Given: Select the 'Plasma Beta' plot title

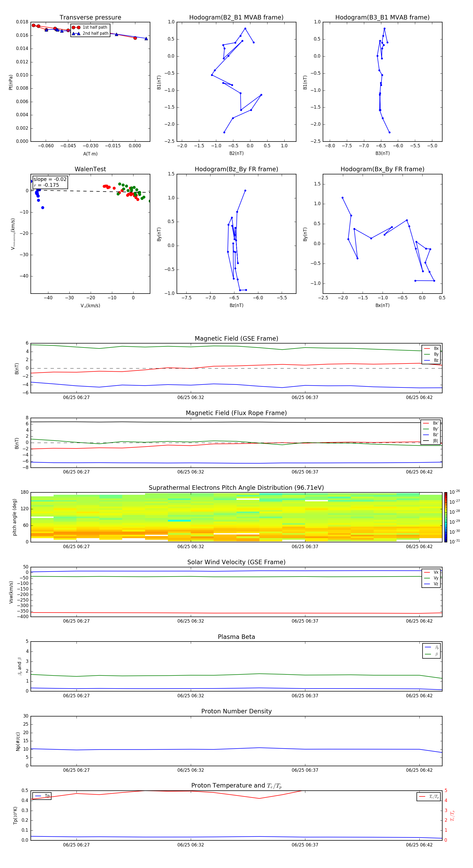Looking at the screenshot, I should (236, 637).
